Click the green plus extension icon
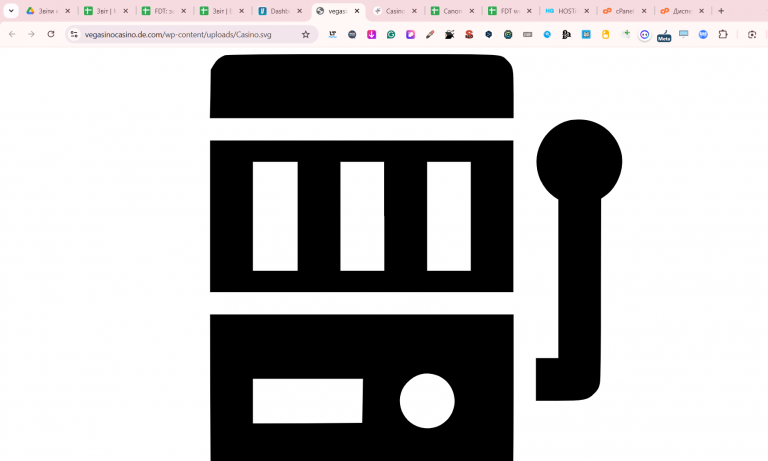The width and height of the screenshot is (768, 461). coord(625,34)
